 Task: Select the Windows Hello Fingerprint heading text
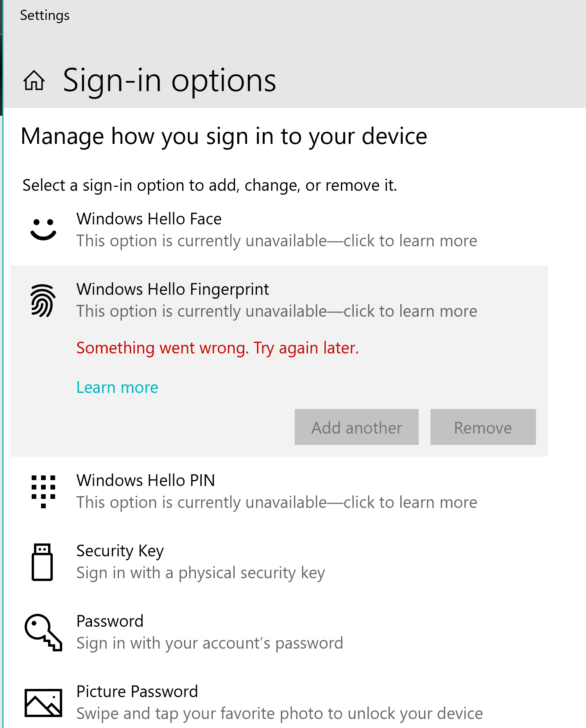pos(173,289)
